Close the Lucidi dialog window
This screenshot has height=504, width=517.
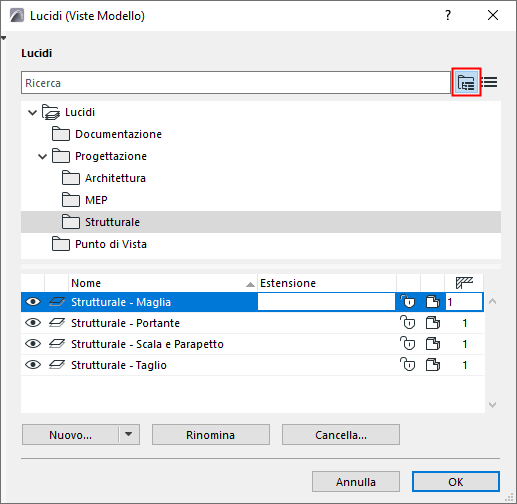(x=493, y=15)
